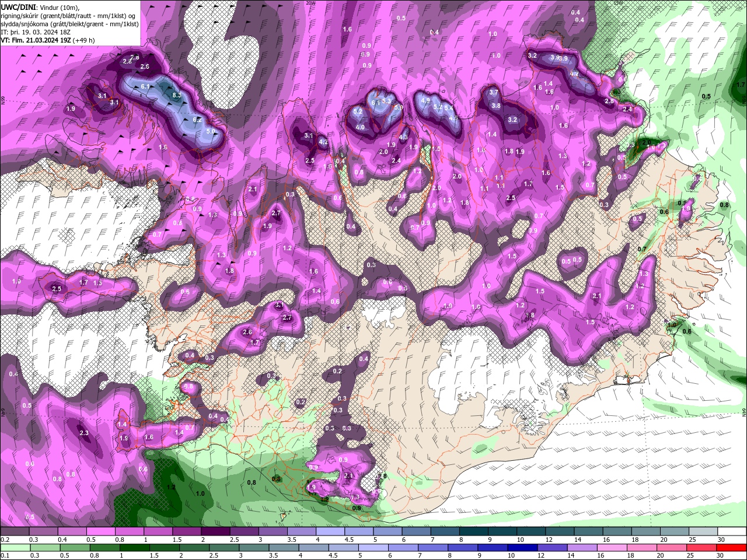Click the 'VT: Fim. 21.03.2024 19Z (+49 h)' line
The width and height of the screenshot is (747, 560).
click(48, 40)
